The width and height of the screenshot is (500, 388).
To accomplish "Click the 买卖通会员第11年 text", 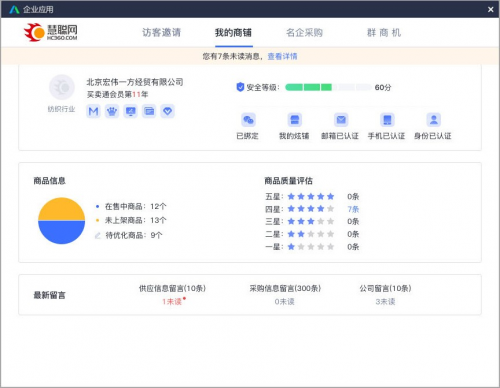I will (x=117, y=94).
